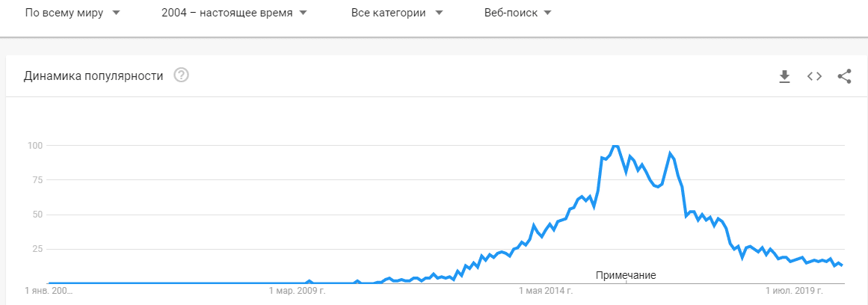Click the Динамика популярности heading
The width and height of the screenshot is (868, 305).
click(93, 76)
